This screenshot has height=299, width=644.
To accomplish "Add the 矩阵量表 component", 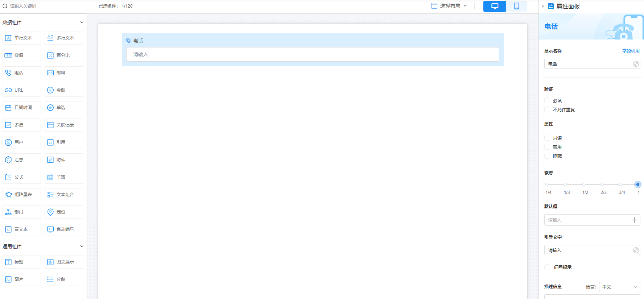I will coord(22,195).
